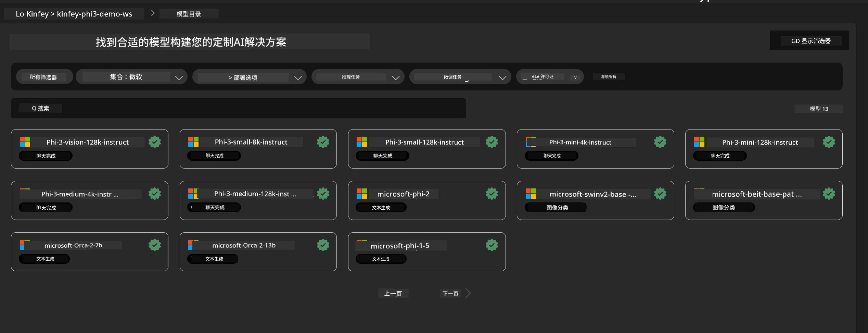
Task: Go to next page with 下一页
Action: click(450, 293)
